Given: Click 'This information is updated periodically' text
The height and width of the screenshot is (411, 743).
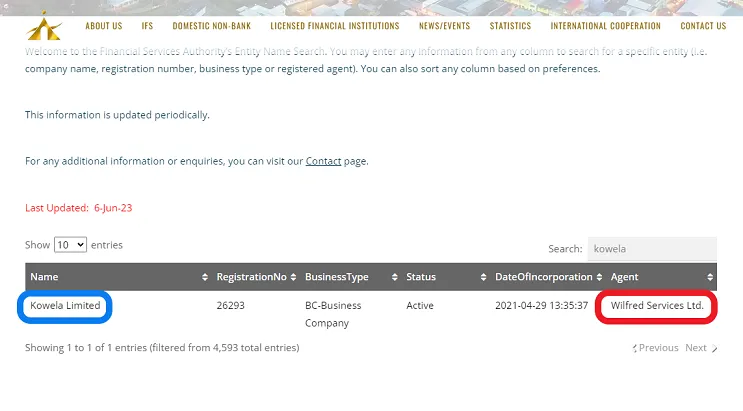Looking at the screenshot, I should (x=117, y=115).
